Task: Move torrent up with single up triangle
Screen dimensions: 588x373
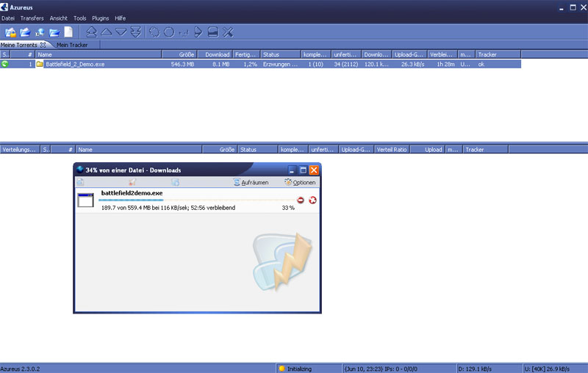Action: [107, 32]
